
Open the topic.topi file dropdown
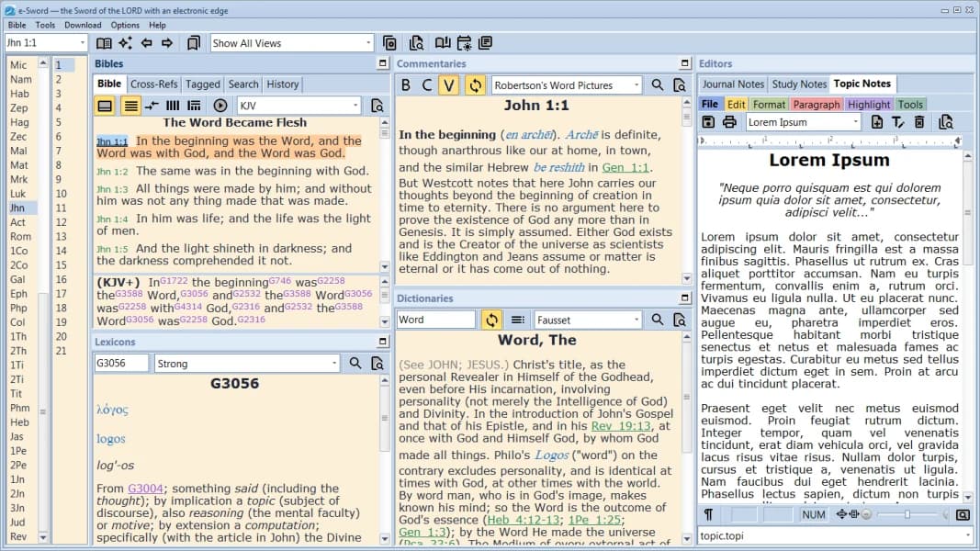967,535
